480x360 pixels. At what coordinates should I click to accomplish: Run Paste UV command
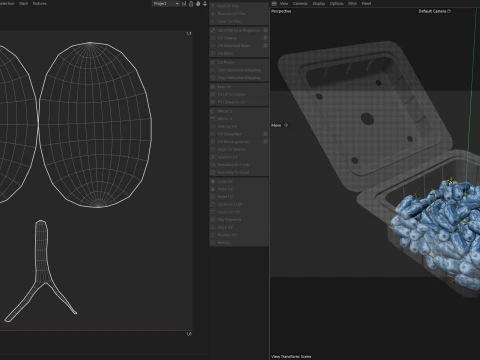tap(239, 189)
